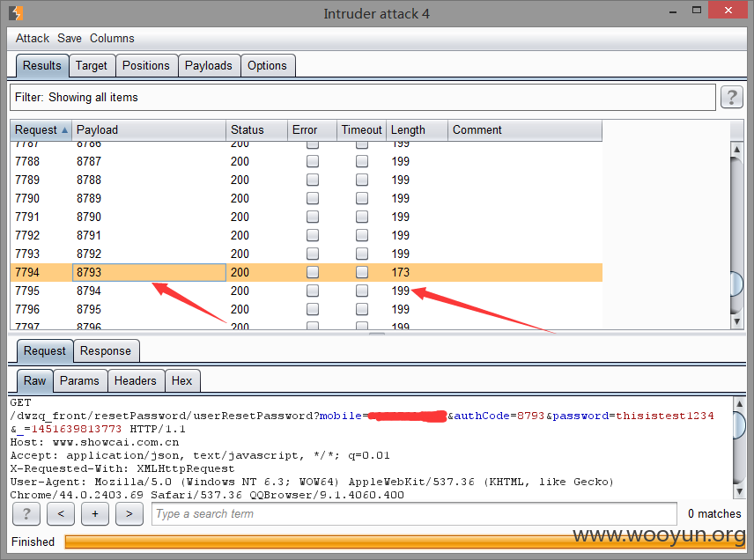Open the Attack menu
Screen dimensions: 754x560
(x=33, y=39)
